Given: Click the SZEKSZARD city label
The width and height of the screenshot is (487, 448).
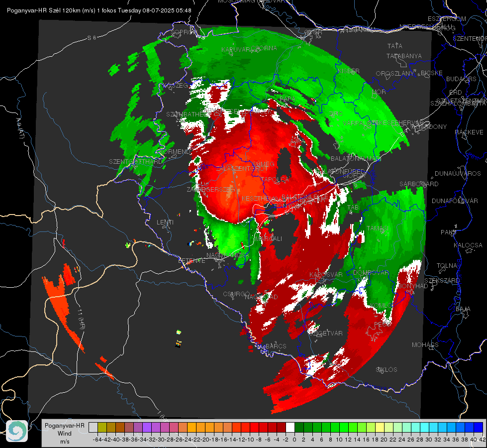Looking at the screenshot, I should click(442, 281).
